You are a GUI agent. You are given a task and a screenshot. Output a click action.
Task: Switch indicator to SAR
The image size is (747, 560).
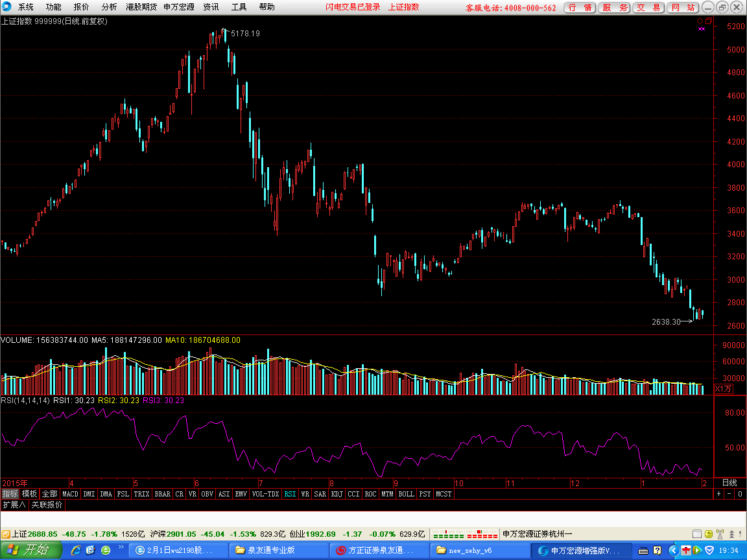click(x=320, y=494)
